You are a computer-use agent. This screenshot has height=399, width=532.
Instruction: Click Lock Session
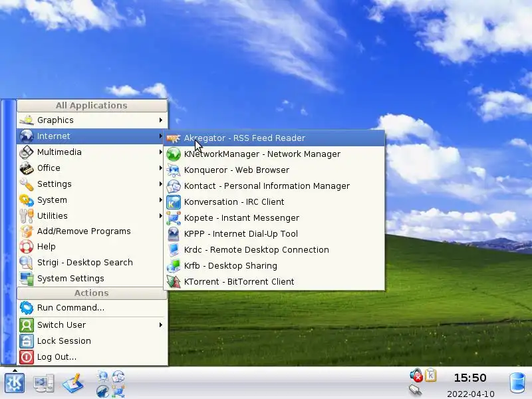coord(92,341)
